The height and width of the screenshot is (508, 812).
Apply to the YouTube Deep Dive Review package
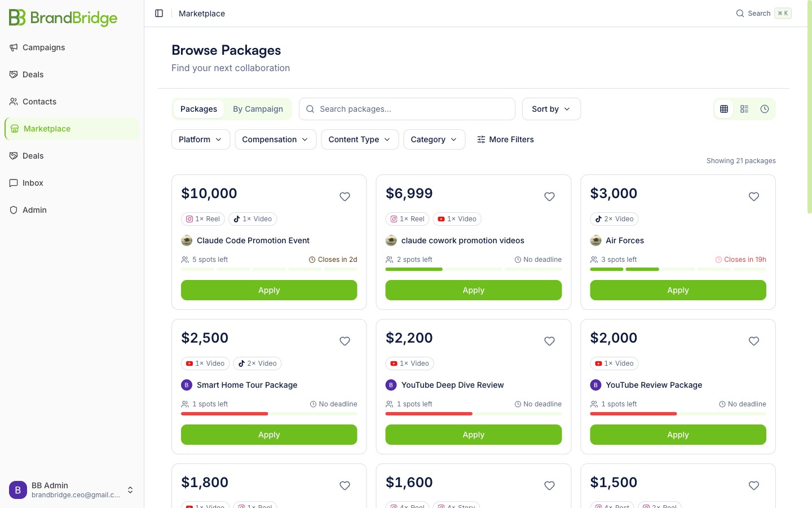(x=473, y=435)
